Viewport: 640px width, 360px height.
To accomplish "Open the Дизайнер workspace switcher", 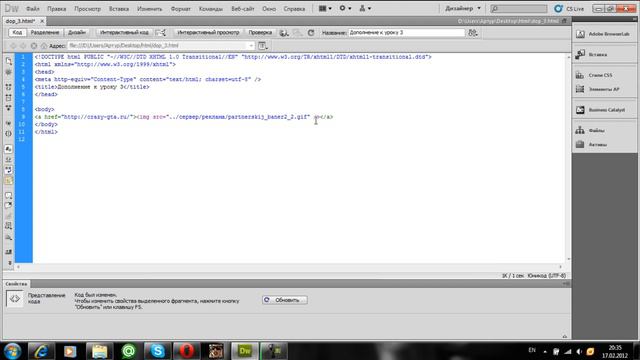I will coord(463,8).
